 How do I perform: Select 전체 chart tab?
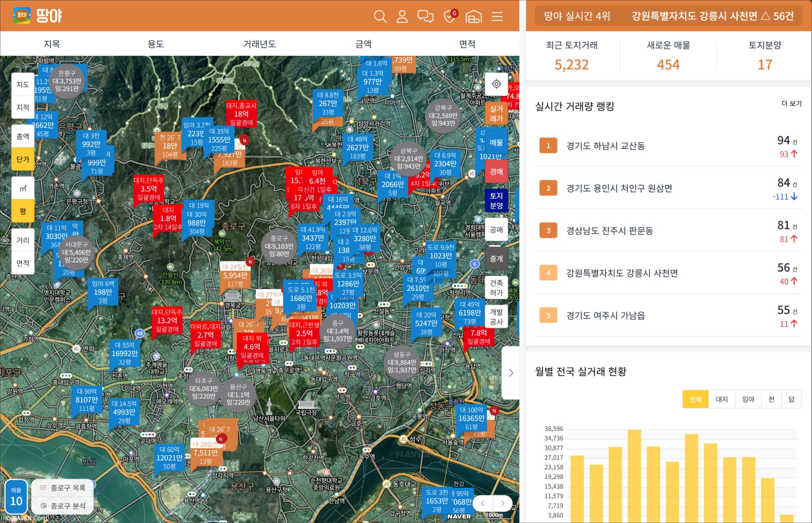695,399
